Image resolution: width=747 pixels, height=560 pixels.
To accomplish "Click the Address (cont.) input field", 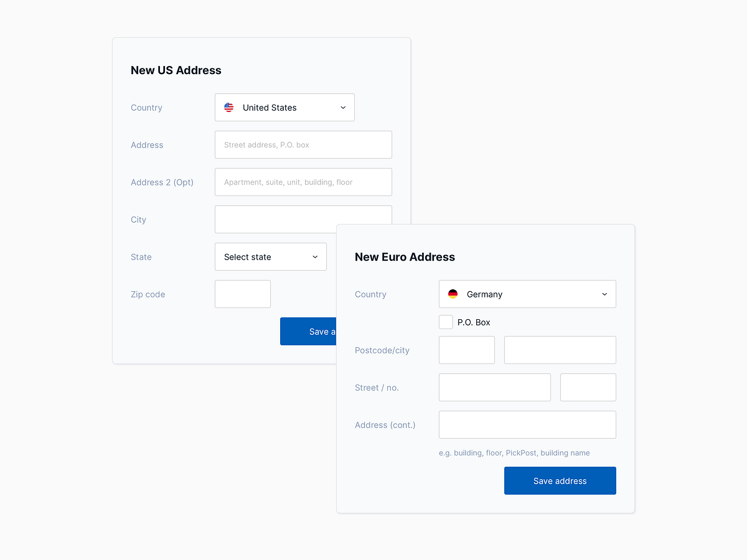I will point(527,424).
